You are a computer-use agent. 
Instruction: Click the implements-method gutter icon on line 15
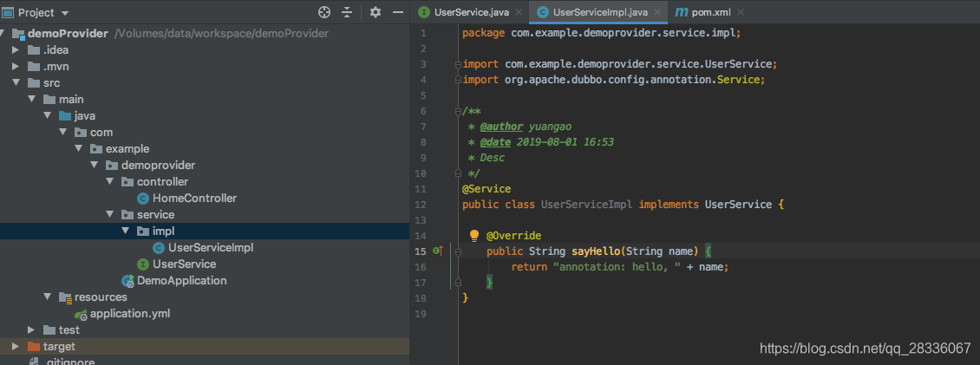coord(437,251)
